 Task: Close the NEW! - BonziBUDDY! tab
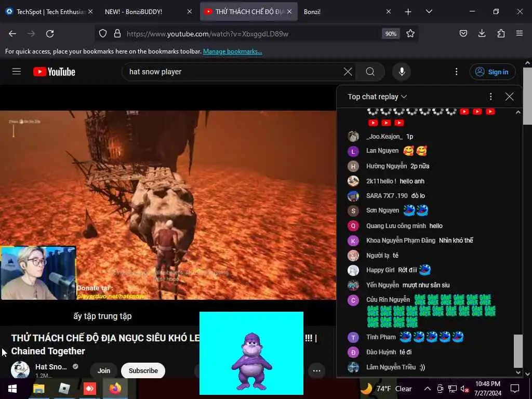click(190, 11)
